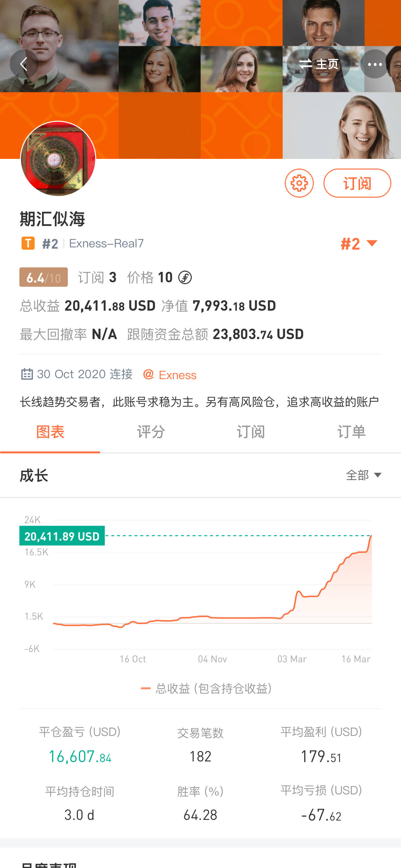
Task: Open the three-dot more options menu
Action: point(375,64)
